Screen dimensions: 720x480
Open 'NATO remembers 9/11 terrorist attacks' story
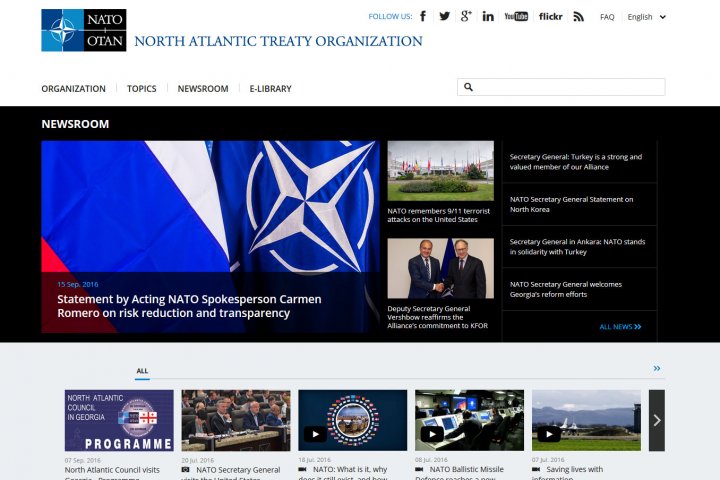(439, 215)
